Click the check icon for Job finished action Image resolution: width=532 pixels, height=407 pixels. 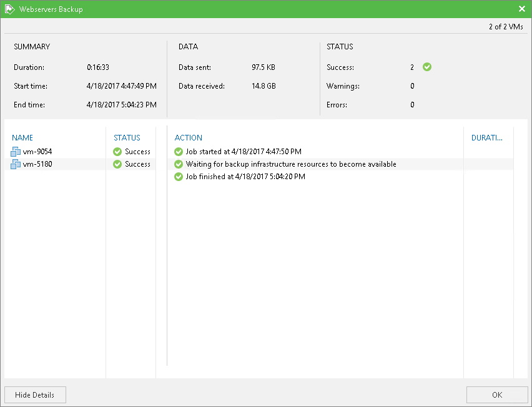coord(179,177)
